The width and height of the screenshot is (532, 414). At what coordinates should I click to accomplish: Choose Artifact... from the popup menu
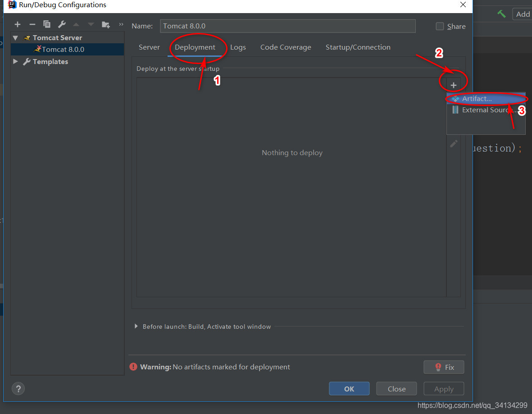(x=486, y=98)
